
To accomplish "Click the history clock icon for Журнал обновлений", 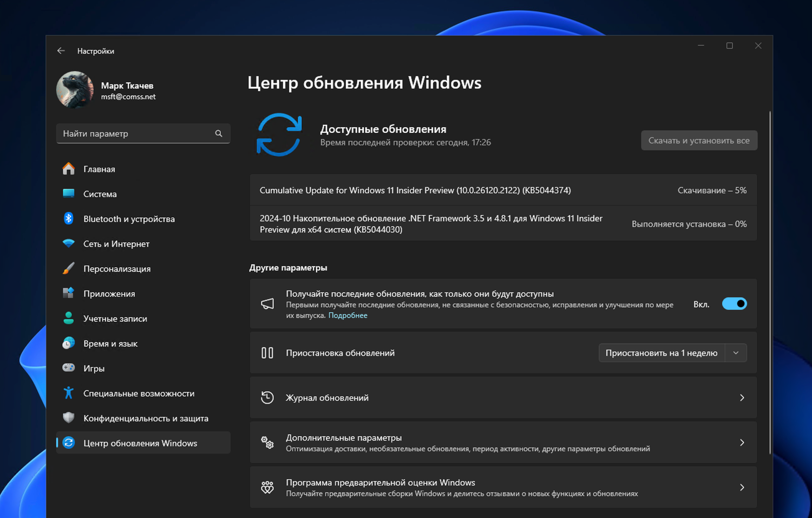I will point(267,398).
